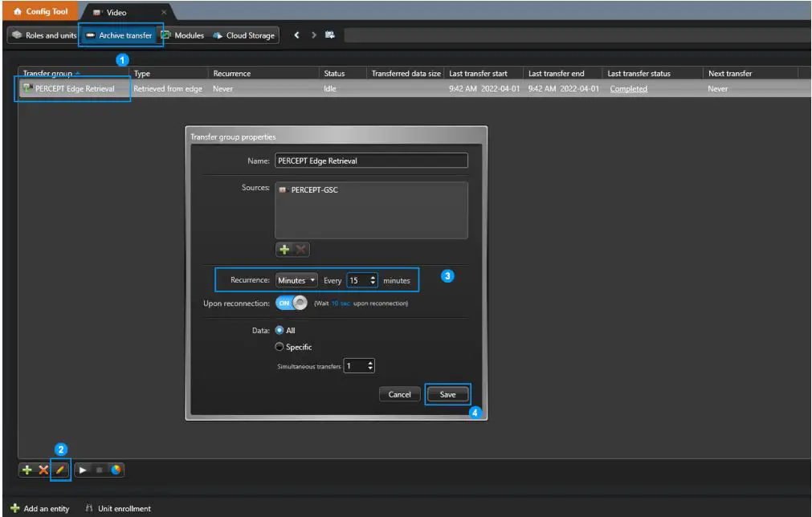The width and height of the screenshot is (812, 517).
Task: Click the Unit enrollment binoculars icon
Action: [x=89, y=508]
